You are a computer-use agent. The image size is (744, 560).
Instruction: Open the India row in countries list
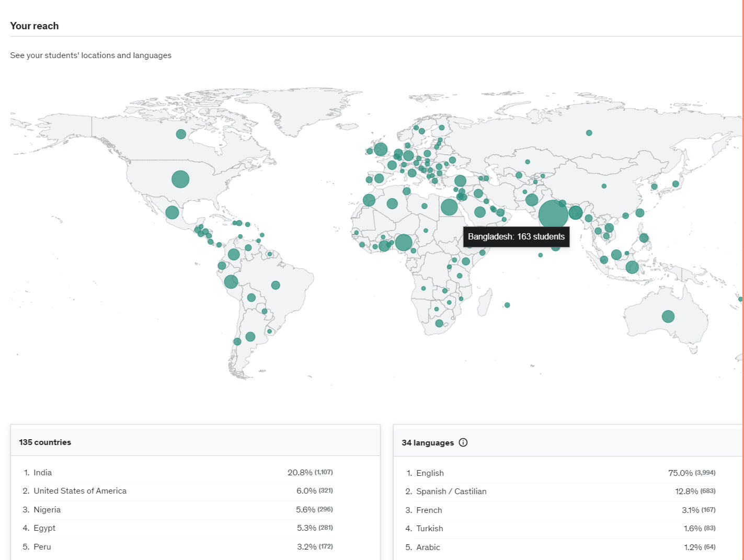[x=43, y=472]
